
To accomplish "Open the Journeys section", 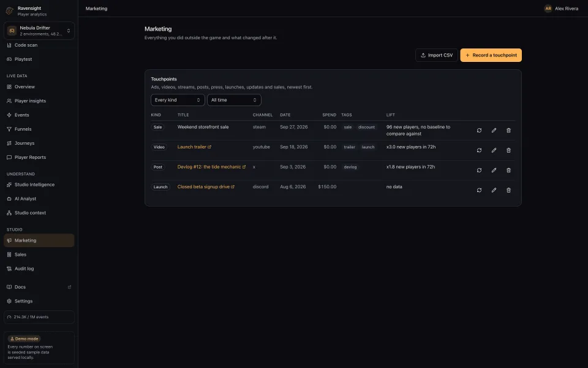I will point(39,143).
